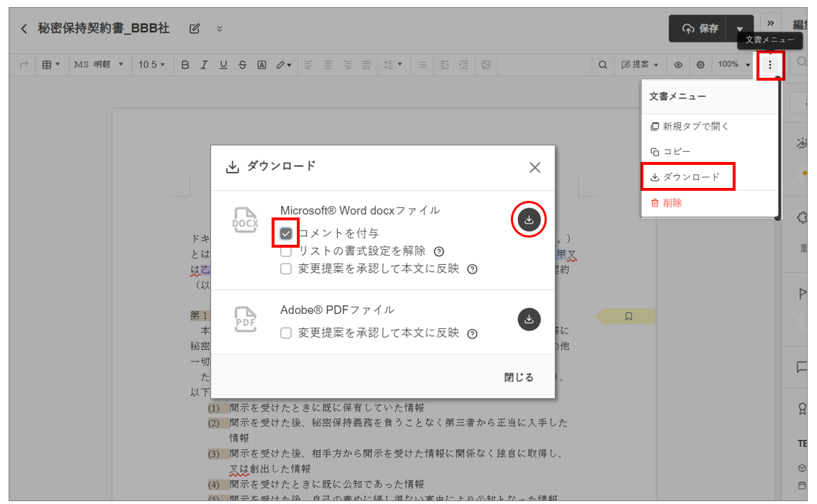The height and width of the screenshot is (504, 817).
Task: Click the highlighter color pen tool
Action: 284,65
